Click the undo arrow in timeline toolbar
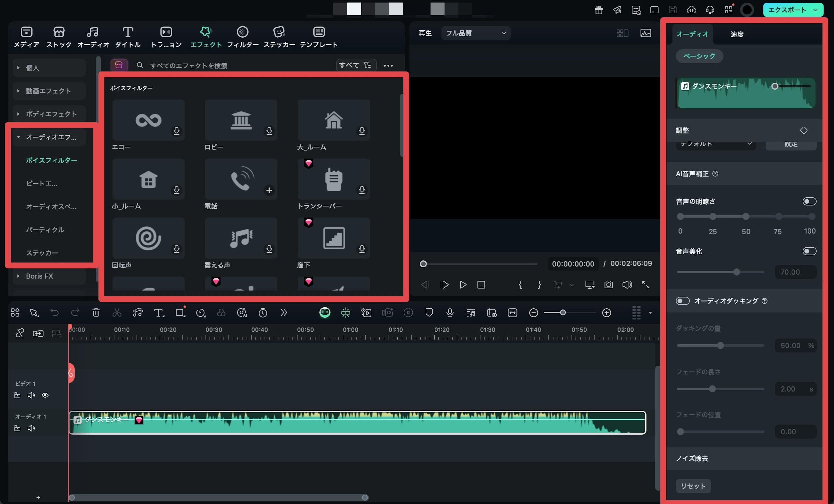 point(54,313)
